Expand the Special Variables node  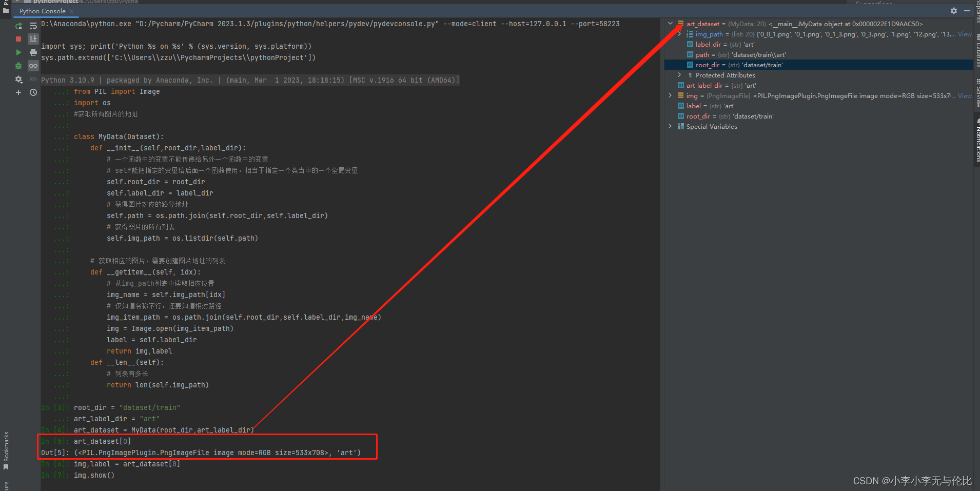point(671,126)
